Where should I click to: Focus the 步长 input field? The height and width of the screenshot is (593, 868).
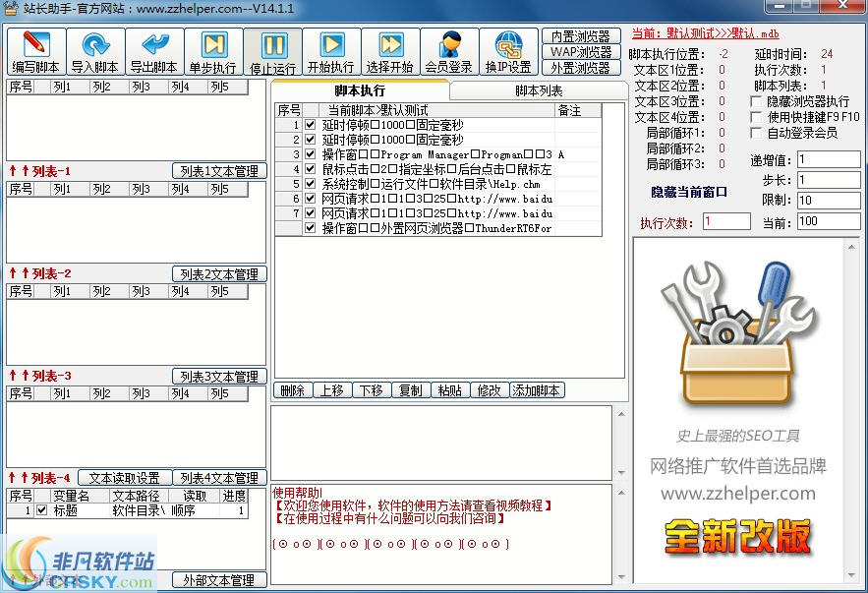point(829,180)
